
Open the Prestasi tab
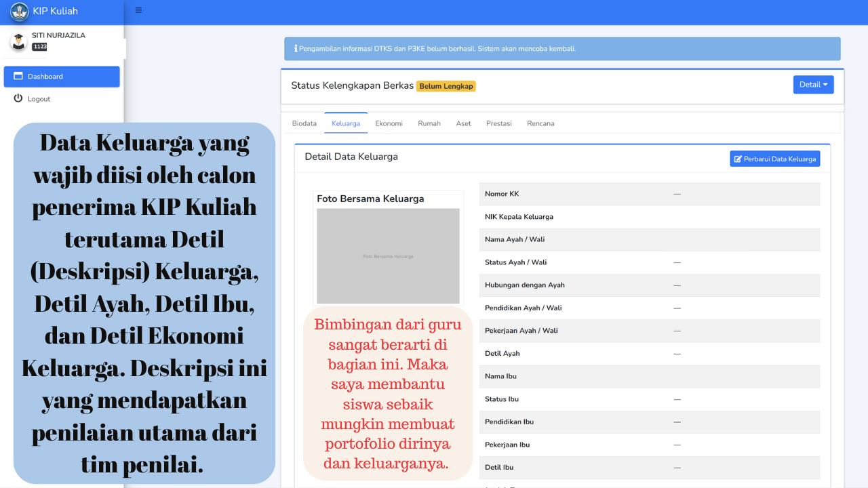[498, 123]
